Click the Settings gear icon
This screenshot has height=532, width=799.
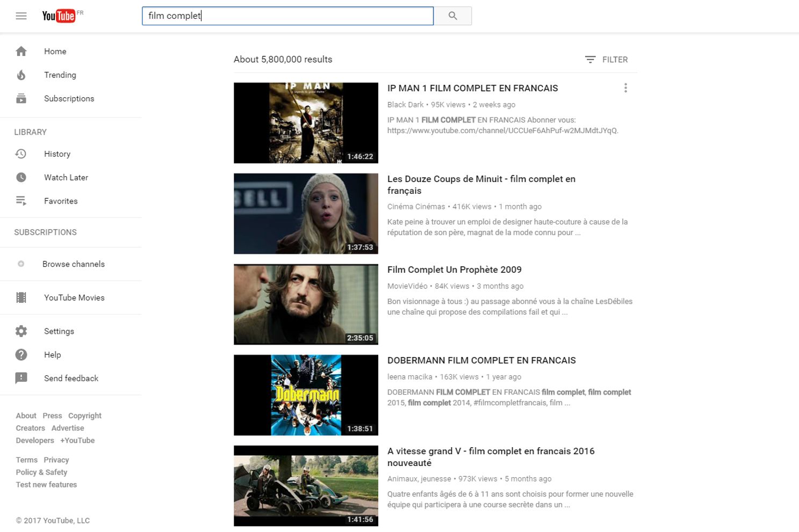click(x=21, y=331)
